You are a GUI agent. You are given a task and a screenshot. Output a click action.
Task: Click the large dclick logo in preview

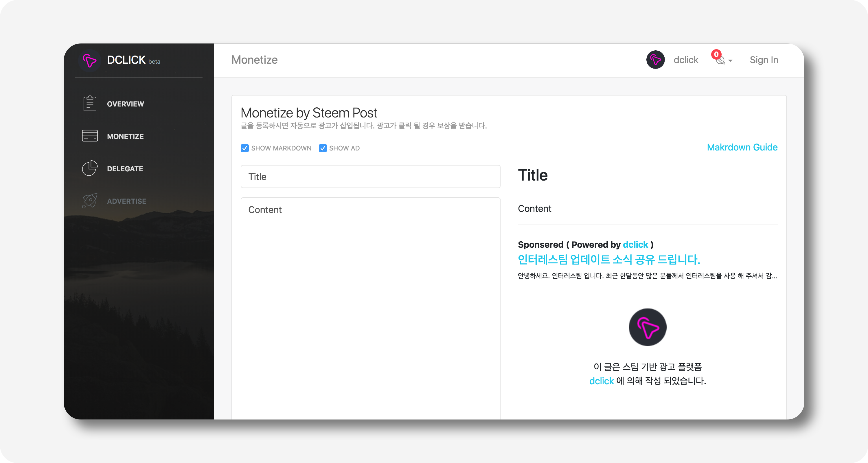pyautogui.click(x=647, y=327)
